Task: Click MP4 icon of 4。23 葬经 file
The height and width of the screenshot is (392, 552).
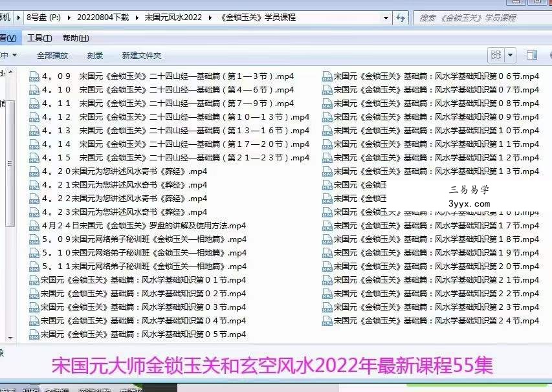Action: (x=34, y=212)
